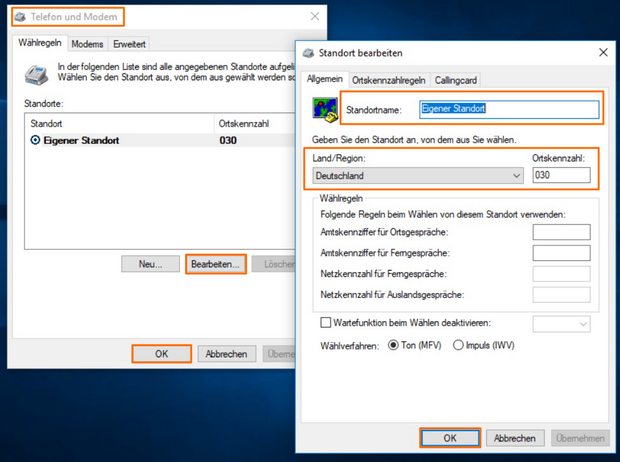Switch to the Modems tab
Image resolution: width=620 pixels, height=462 pixels.
click(x=87, y=44)
